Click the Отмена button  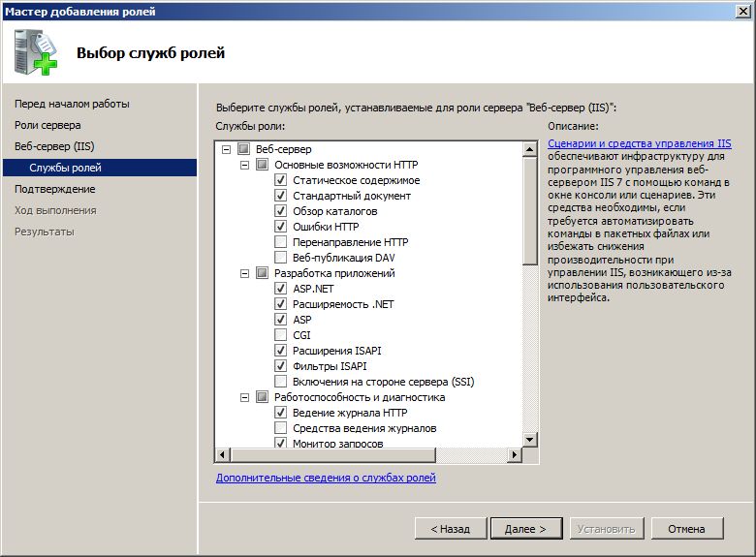[x=686, y=529]
